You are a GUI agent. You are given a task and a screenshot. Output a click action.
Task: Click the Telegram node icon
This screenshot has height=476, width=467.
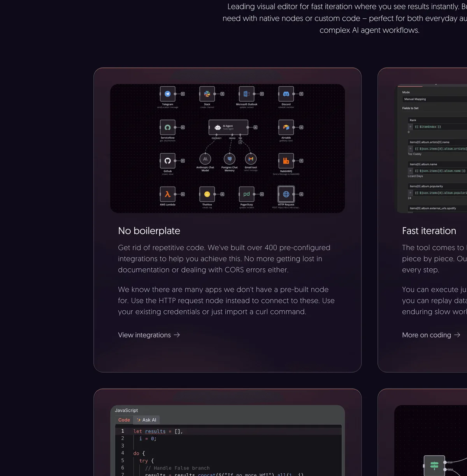tap(168, 94)
